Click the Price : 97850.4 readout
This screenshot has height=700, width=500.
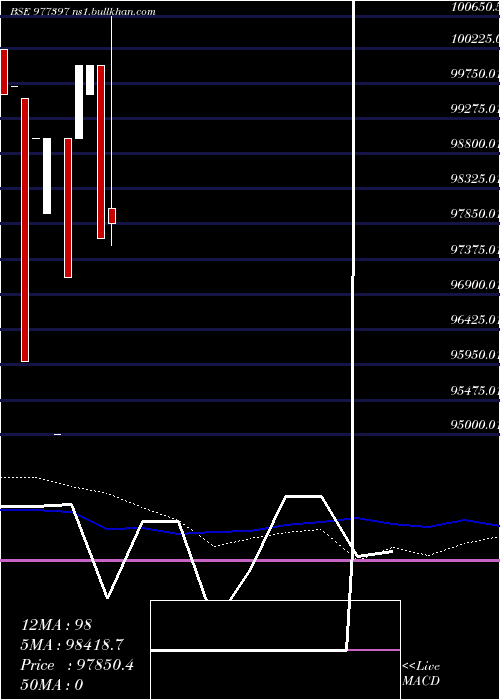[77, 665]
